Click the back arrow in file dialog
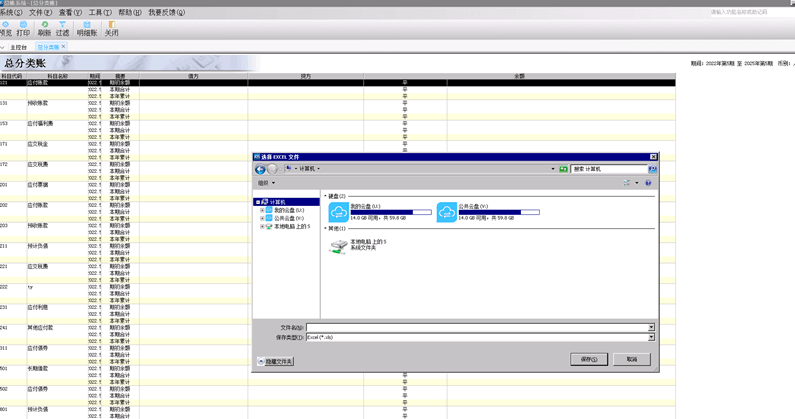Image resolution: width=795 pixels, height=419 pixels. pos(260,169)
